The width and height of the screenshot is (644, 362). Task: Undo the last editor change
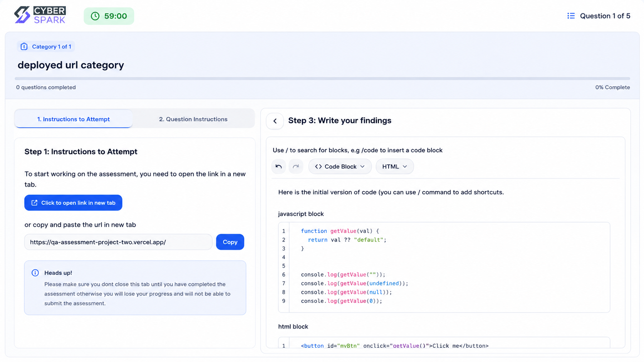pos(278,167)
